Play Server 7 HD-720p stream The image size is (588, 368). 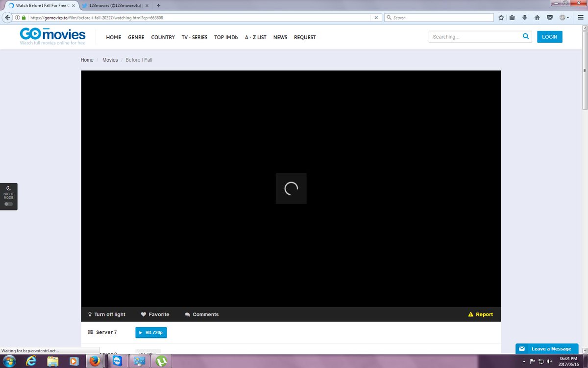pos(151,333)
